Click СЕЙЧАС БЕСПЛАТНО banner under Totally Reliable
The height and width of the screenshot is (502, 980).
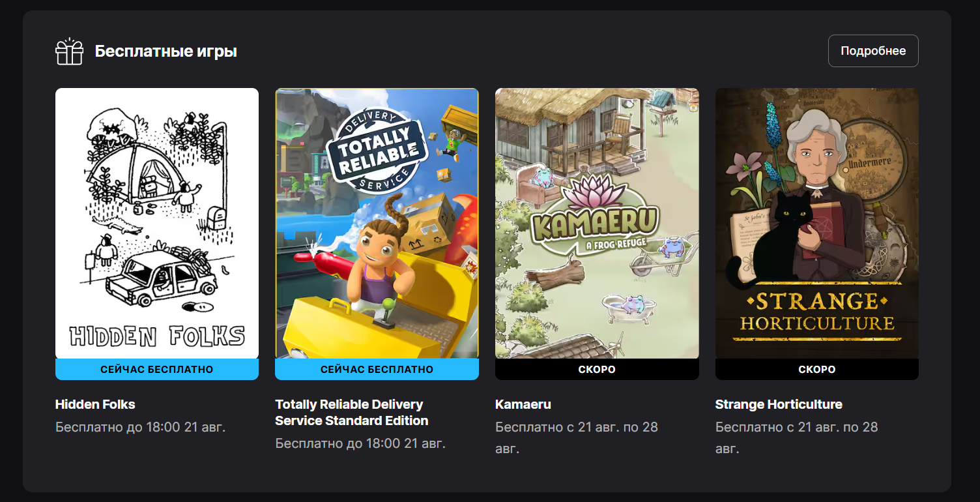(x=377, y=369)
